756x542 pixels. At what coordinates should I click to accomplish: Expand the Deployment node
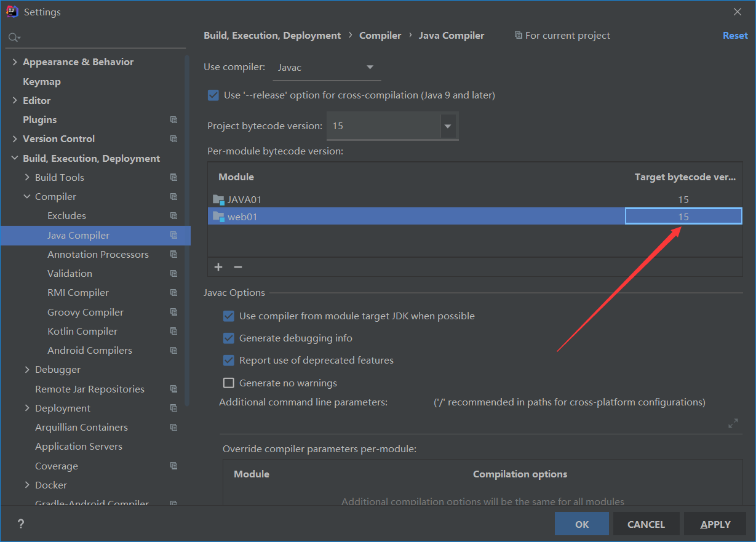click(27, 408)
